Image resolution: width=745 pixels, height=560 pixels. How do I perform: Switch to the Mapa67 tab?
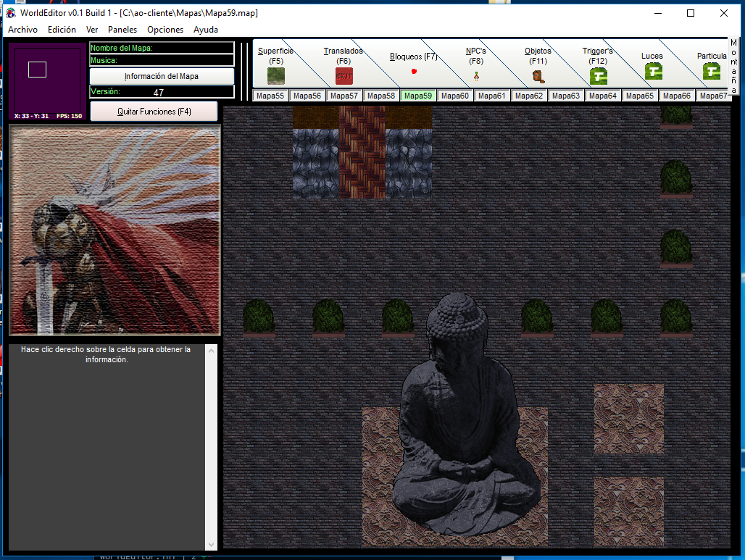pos(712,96)
